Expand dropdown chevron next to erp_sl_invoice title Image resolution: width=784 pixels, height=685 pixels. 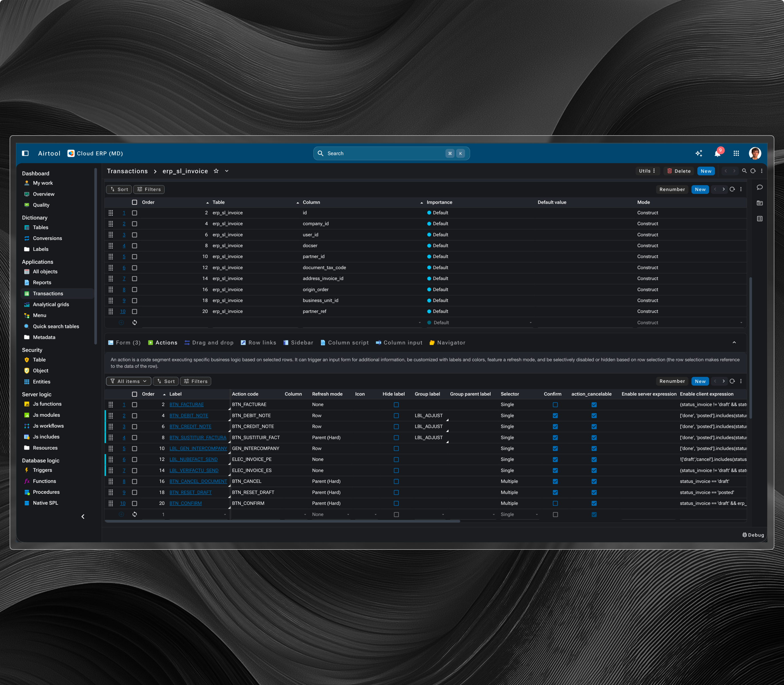coord(227,171)
